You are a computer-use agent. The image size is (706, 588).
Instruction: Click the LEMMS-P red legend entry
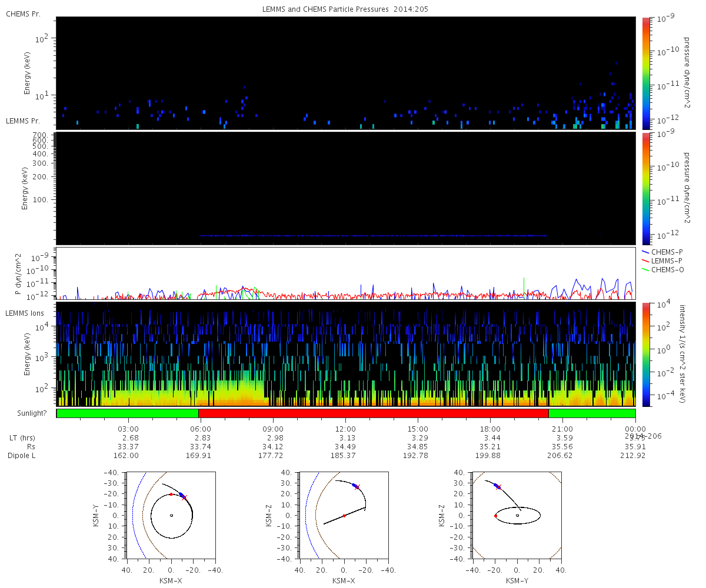(662, 260)
